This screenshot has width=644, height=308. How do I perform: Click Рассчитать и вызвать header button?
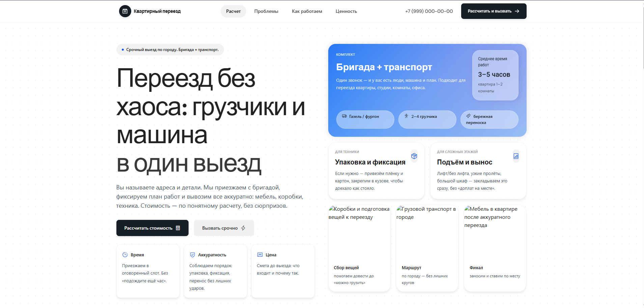(494, 11)
